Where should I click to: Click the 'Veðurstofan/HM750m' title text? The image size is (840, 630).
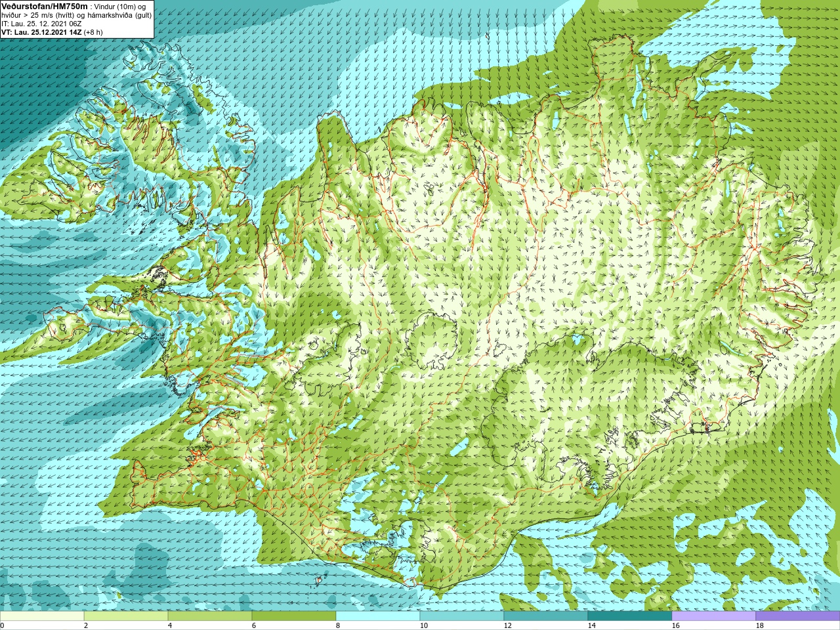[x=45, y=6]
